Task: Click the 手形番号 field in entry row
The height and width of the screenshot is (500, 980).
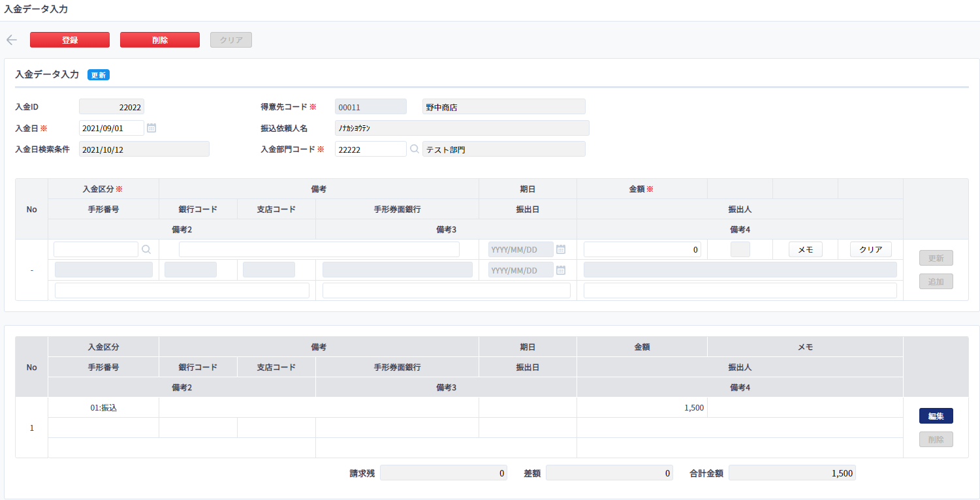Action: coord(104,270)
